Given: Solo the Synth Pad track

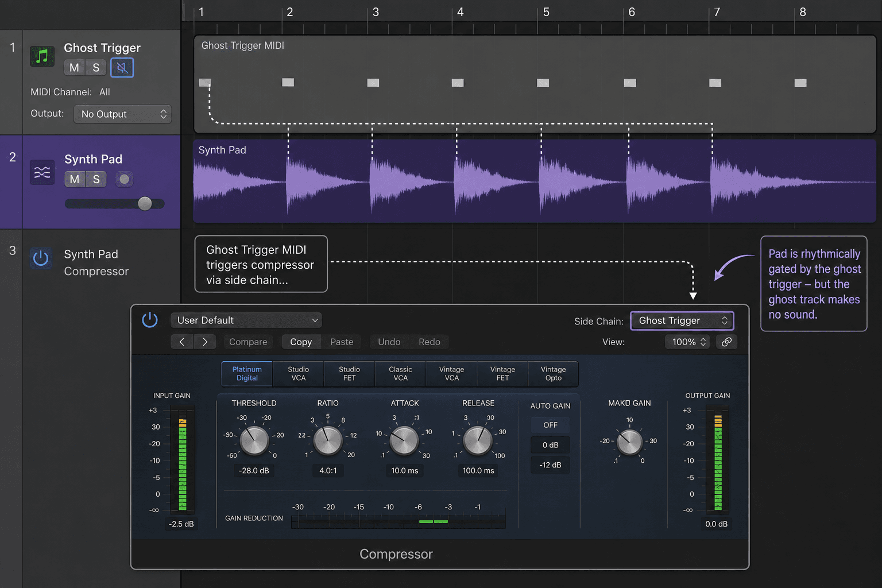Looking at the screenshot, I should (x=96, y=179).
